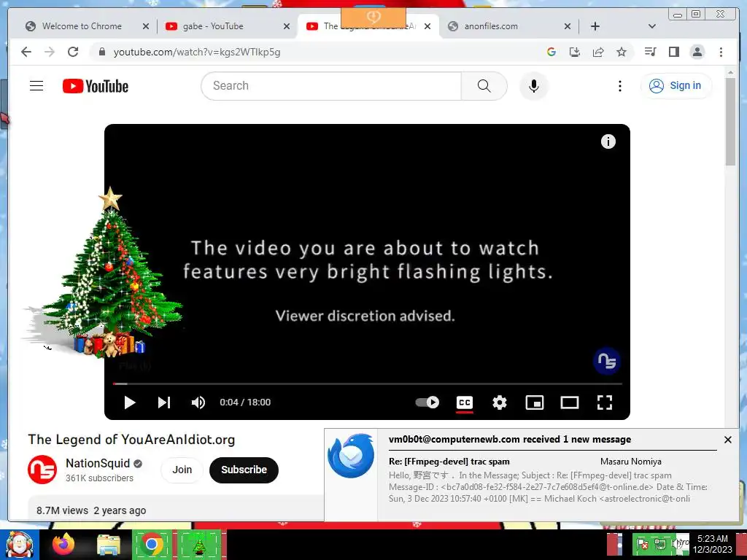The image size is (747, 560).
Task: Reload the page with the refresh icon
Action: point(73,52)
